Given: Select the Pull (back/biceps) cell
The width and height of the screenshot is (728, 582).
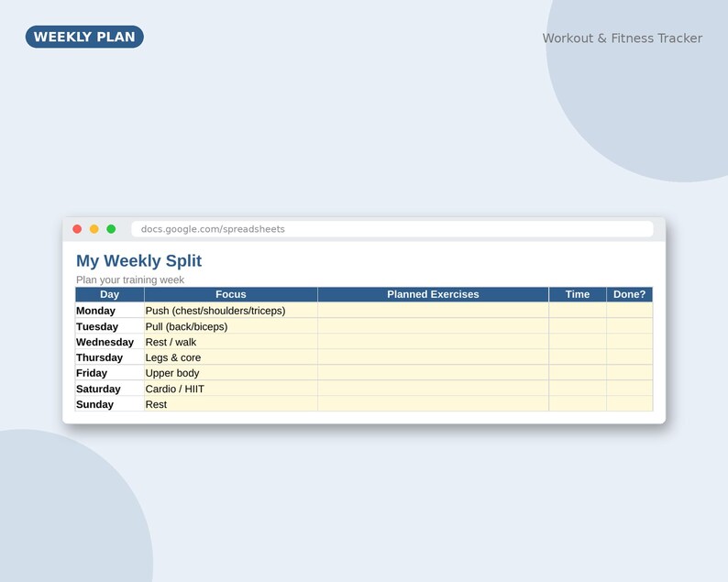Looking at the screenshot, I should [x=231, y=326].
